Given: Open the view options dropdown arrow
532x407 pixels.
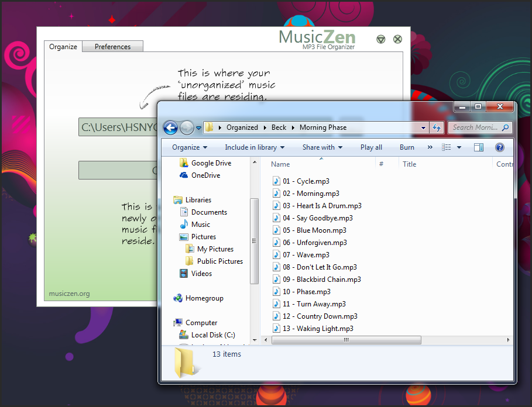Looking at the screenshot, I should (x=459, y=147).
